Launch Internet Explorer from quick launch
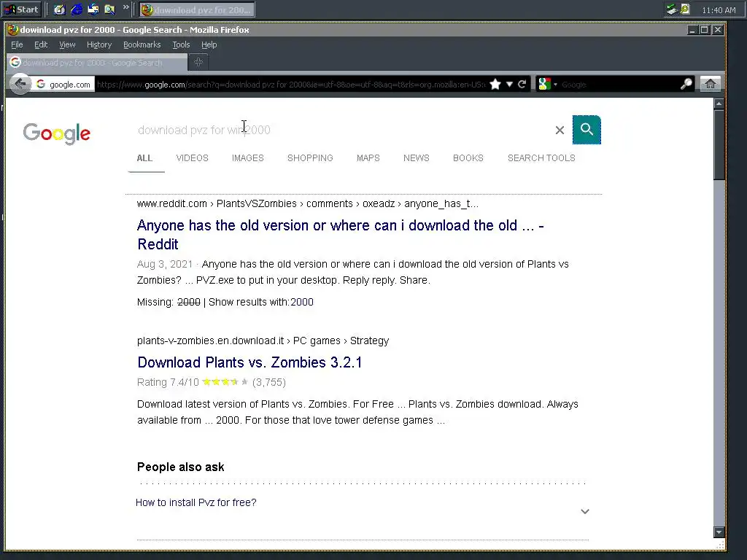Viewport: 747px width, 560px height. point(76,9)
